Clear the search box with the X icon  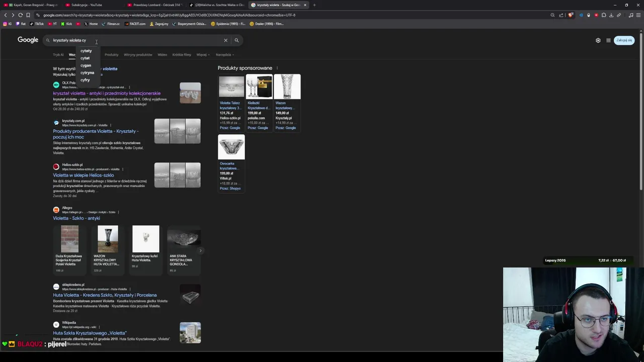pyautogui.click(x=225, y=40)
